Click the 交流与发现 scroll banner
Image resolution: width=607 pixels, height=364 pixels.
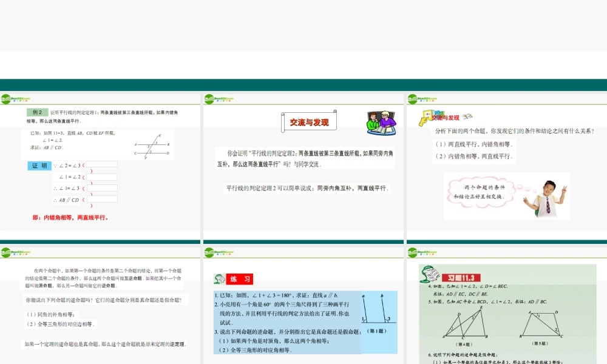(309, 122)
